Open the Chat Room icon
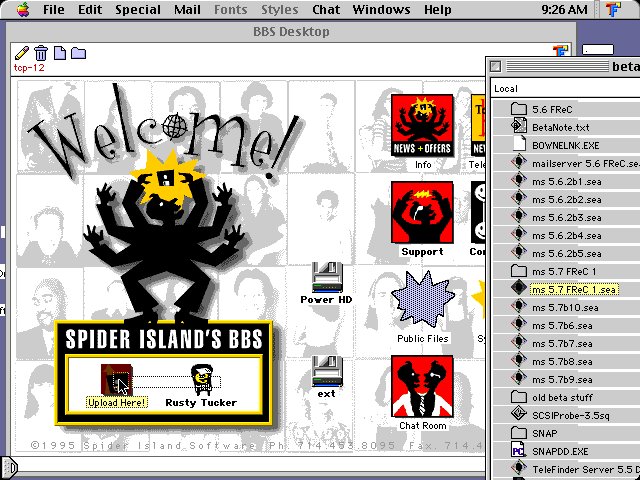640x480 pixels. click(x=422, y=387)
